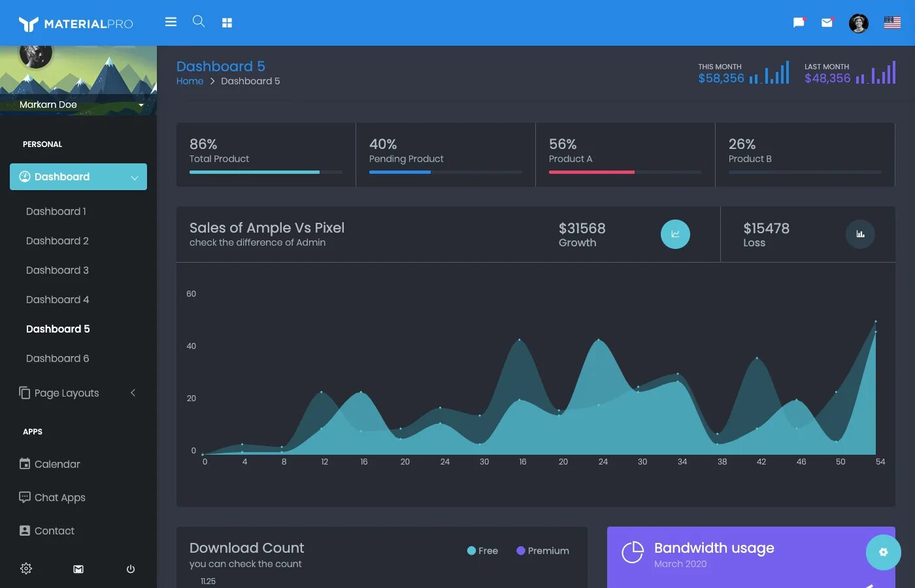Click the $31568 Growth value
Image resolution: width=915 pixels, height=588 pixels.
pos(582,229)
